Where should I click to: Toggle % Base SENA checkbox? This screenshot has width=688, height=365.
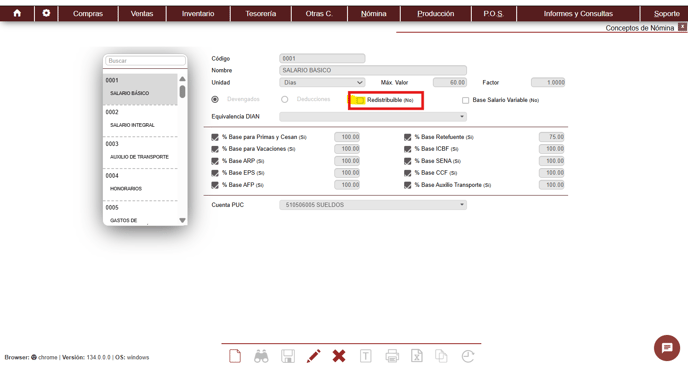coord(408,161)
